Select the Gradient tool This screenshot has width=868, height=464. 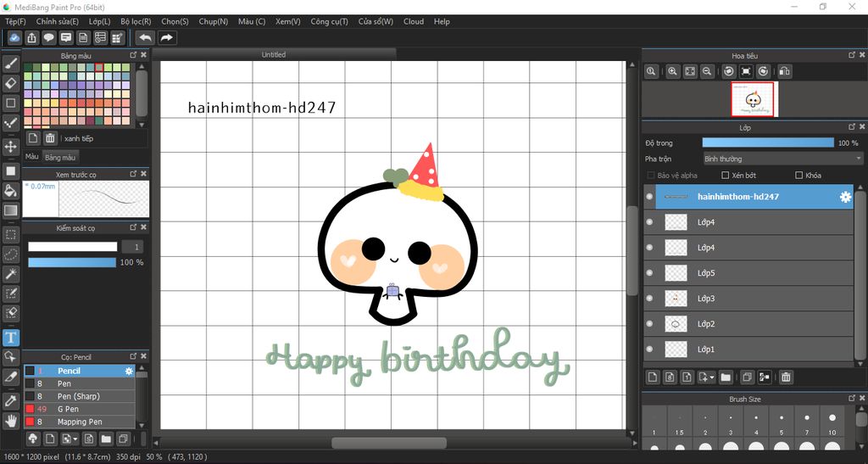pyautogui.click(x=10, y=210)
